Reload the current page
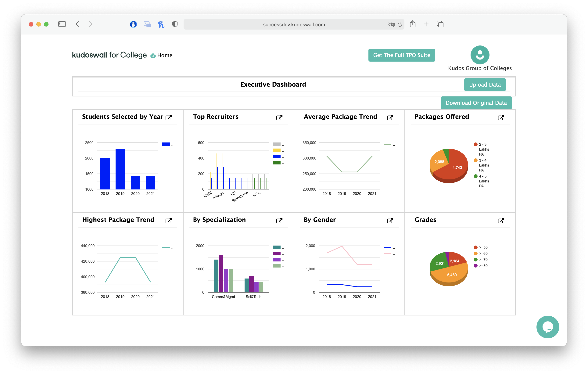Image resolution: width=588 pixels, height=374 pixels. [400, 24]
